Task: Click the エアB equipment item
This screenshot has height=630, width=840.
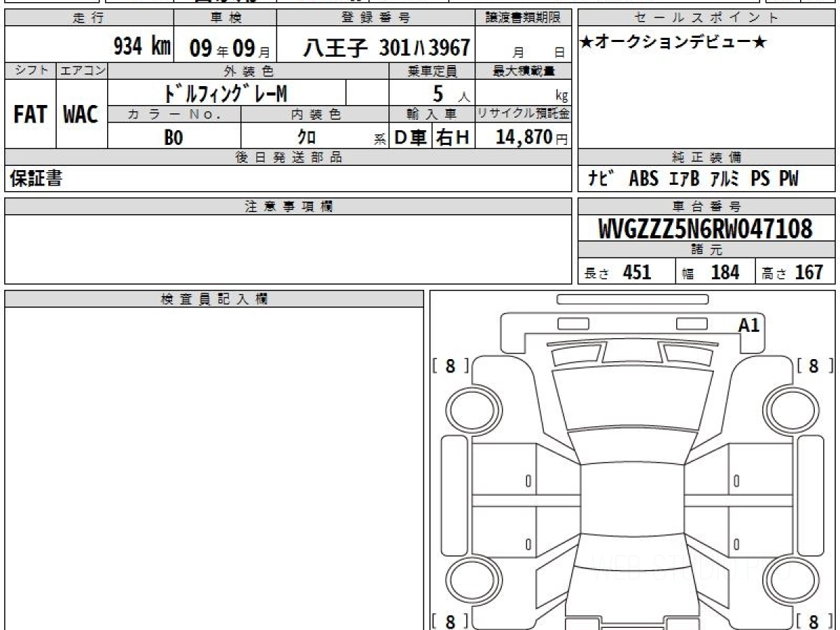Action: (x=685, y=179)
